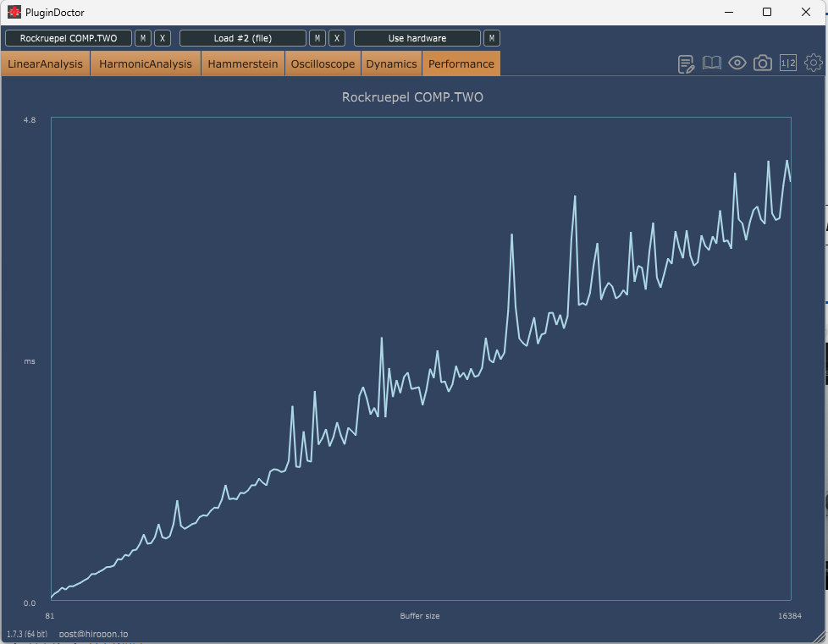
Task: Take a snapshot with camera icon
Action: click(x=763, y=63)
